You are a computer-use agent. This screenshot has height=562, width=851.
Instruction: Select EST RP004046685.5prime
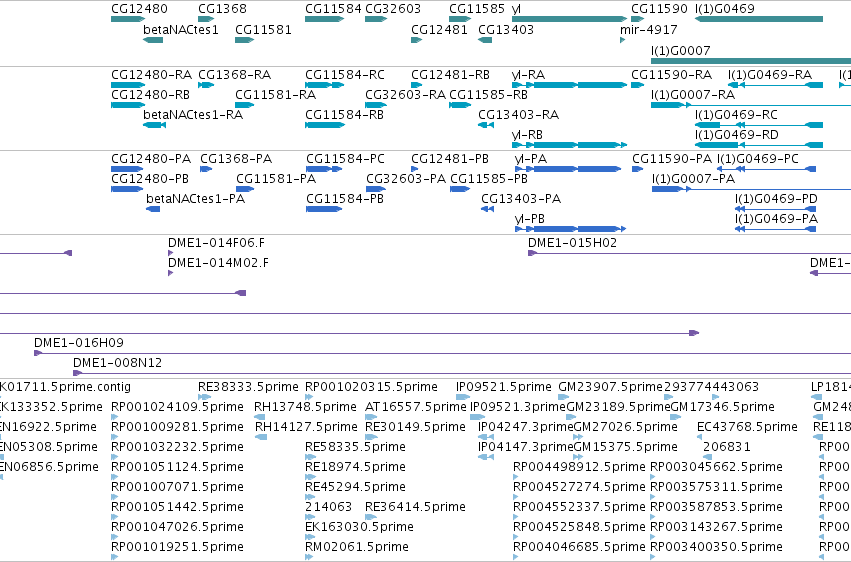coord(579,547)
